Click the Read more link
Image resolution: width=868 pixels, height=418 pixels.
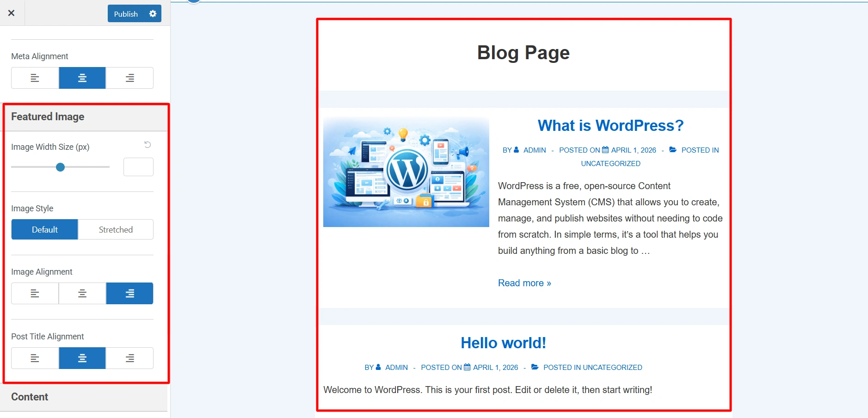pos(524,283)
